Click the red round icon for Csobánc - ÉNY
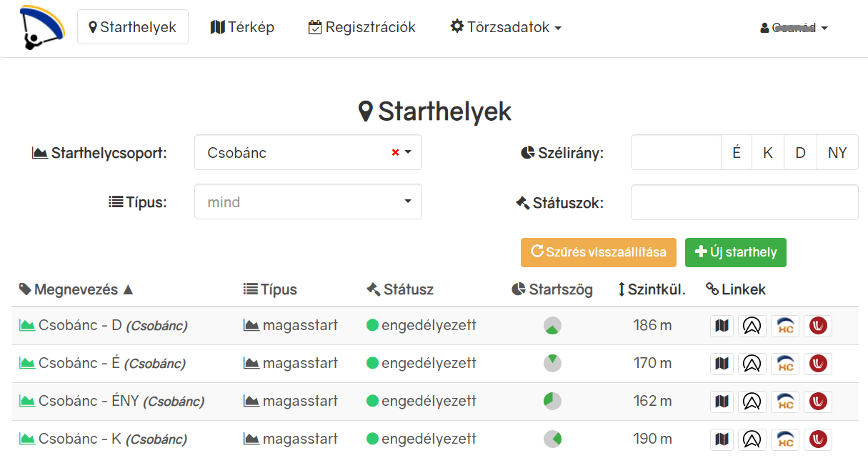The width and height of the screenshot is (868, 463). click(x=818, y=402)
